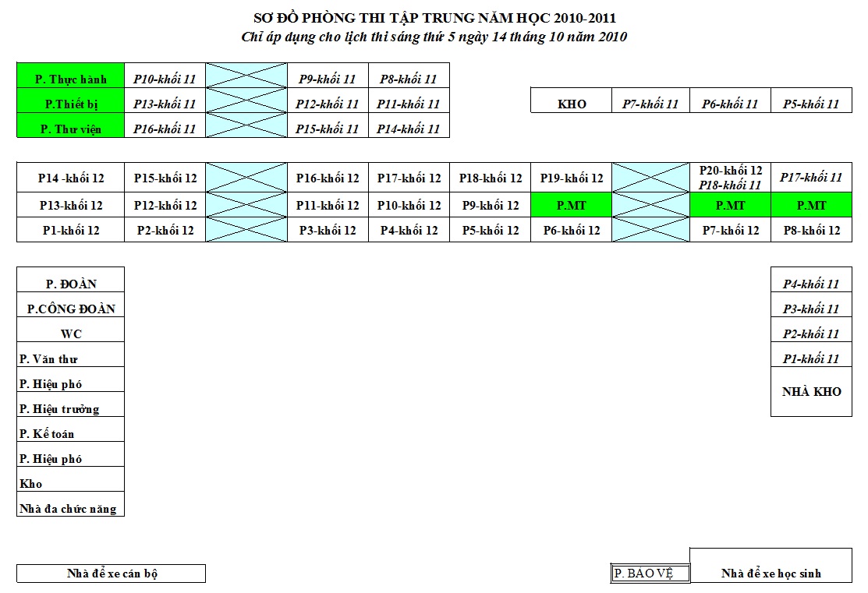Click the "P1-khối 12" room cell
Screen dimensions: 868x593
(70, 231)
